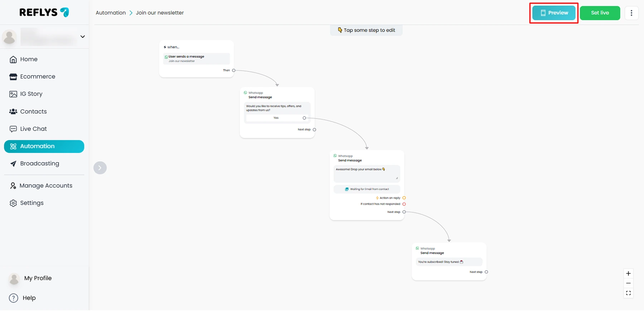Go to Ecommerce section

(38, 76)
